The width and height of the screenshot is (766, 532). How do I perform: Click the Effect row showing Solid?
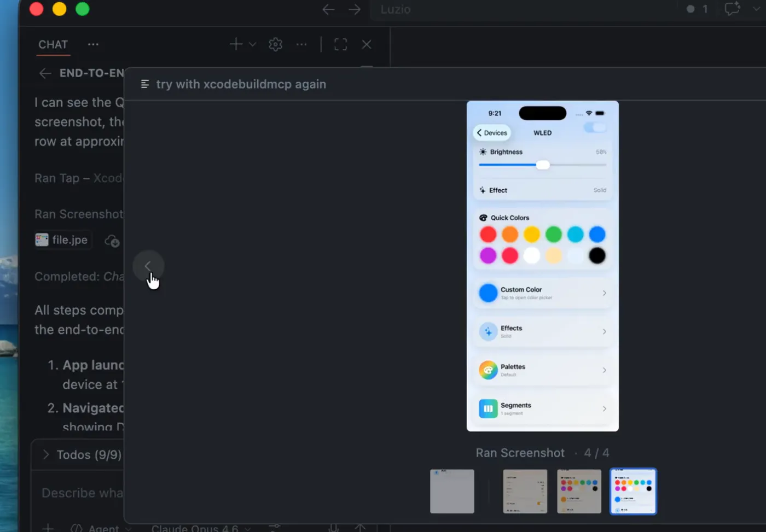tap(543, 190)
